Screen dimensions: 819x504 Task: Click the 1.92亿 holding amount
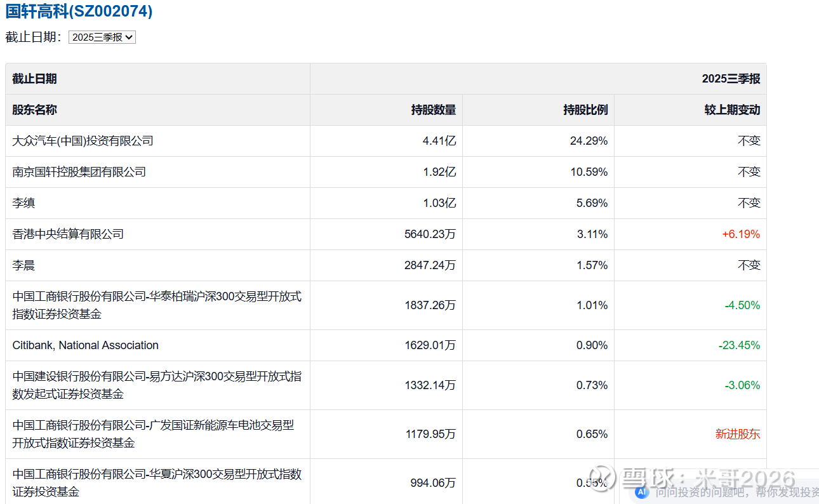tap(439, 172)
